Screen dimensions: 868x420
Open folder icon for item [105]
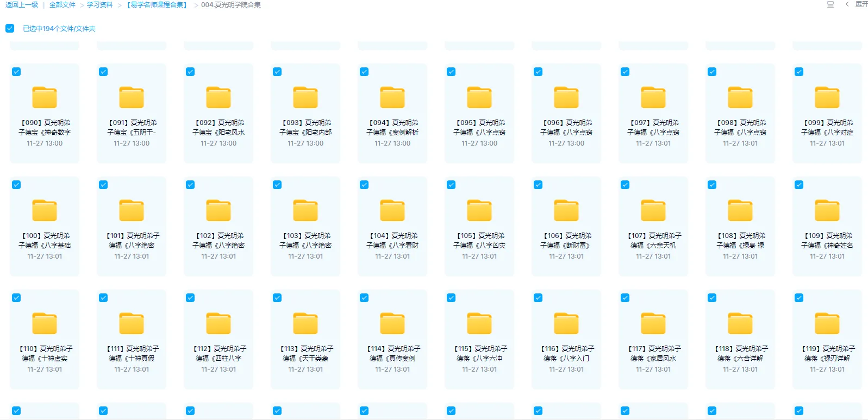(479, 211)
